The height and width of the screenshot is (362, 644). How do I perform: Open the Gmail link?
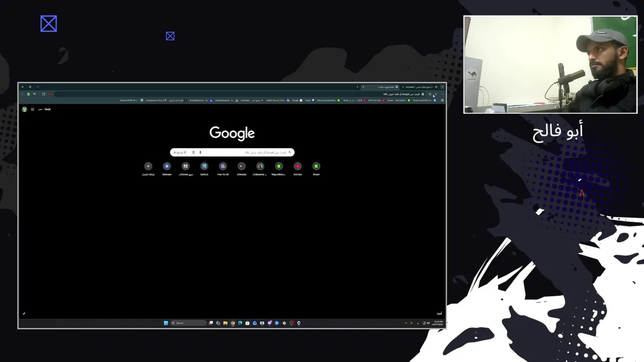pos(47,109)
